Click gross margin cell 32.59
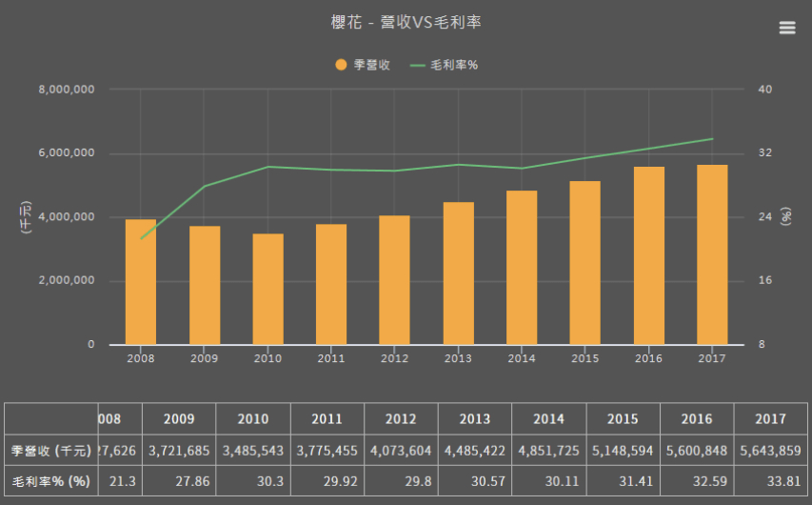Image resolution: width=812 pixels, height=505 pixels. (x=697, y=481)
